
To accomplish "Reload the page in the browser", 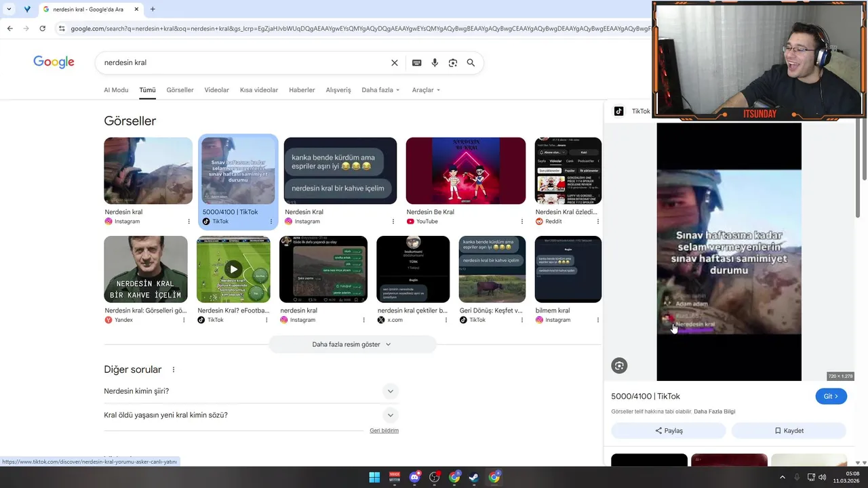I will (x=42, y=28).
